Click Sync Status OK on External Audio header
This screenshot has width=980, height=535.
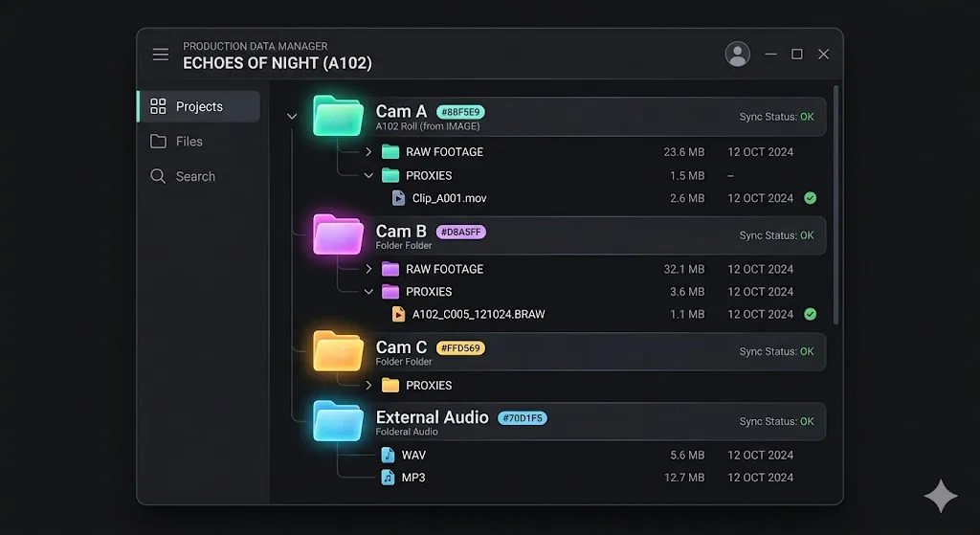tap(777, 422)
